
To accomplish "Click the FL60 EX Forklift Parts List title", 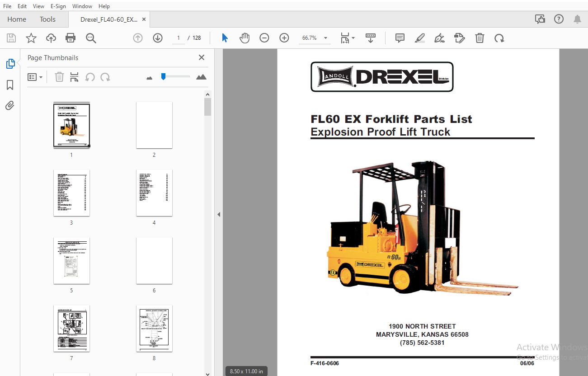I will coord(391,119).
